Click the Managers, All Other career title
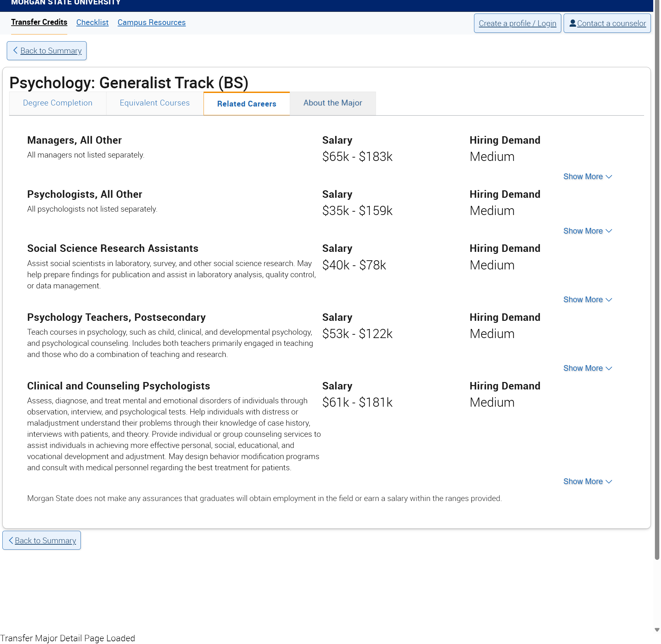 pos(74,140)
